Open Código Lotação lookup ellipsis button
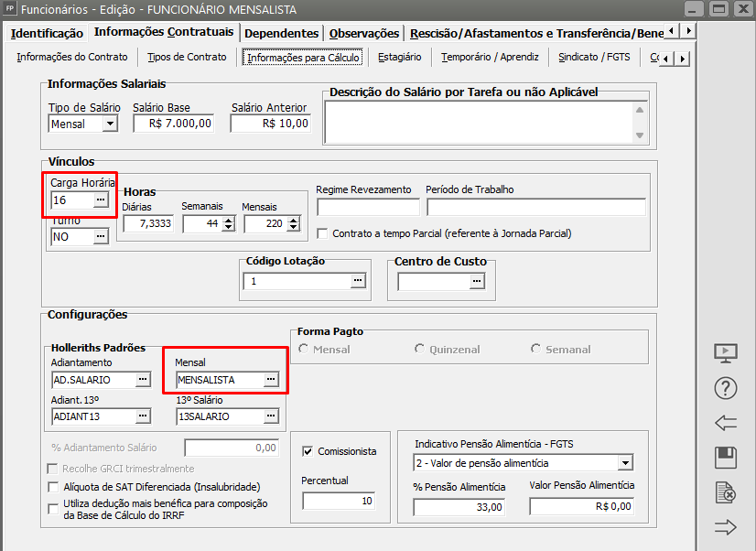 click(x=359, y=282)
